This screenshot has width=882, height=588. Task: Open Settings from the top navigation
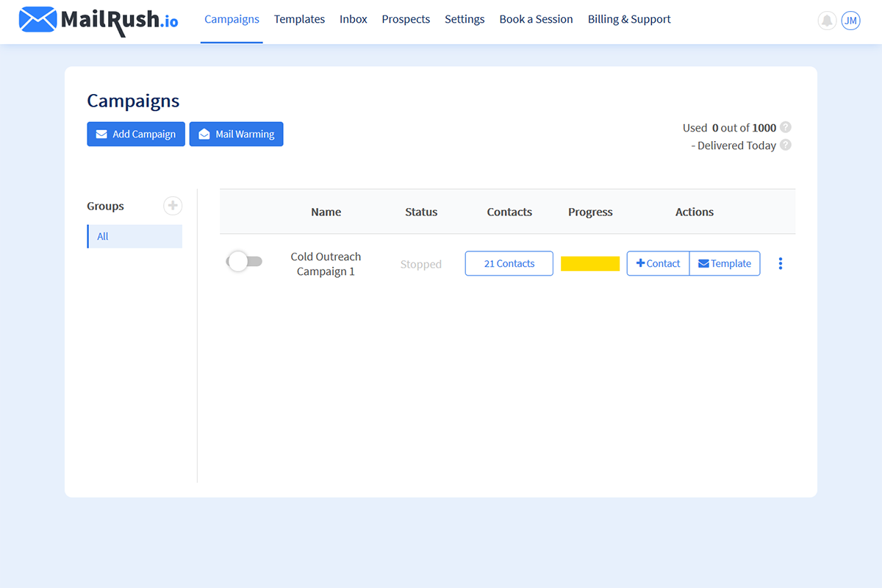click(x=465, y=20)
